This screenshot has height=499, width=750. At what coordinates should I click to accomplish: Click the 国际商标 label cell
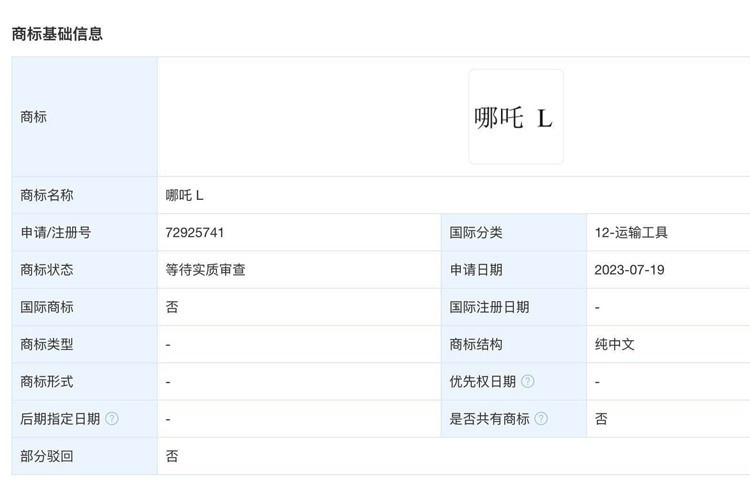coord(85,307)
